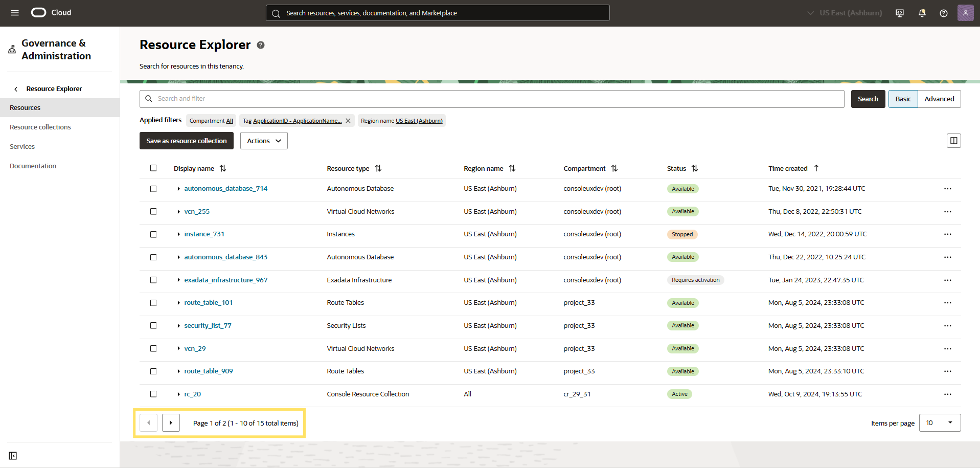The height and width of the screenshot is (468, 980).
Task: Check the checkbox for rc_20 row
Action: pyautogui.click(x=153, y=394)
